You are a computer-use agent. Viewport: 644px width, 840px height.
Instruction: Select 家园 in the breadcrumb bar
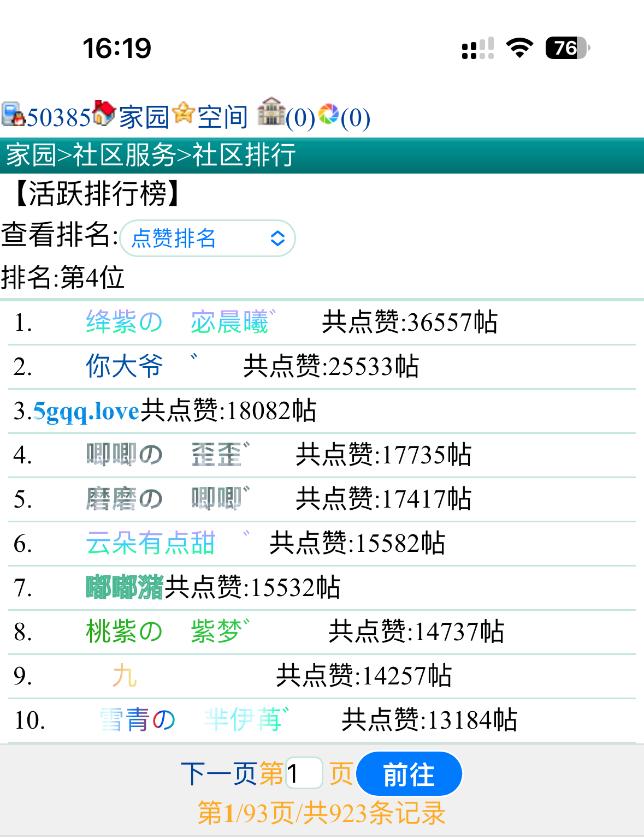(x=31, y=155)
